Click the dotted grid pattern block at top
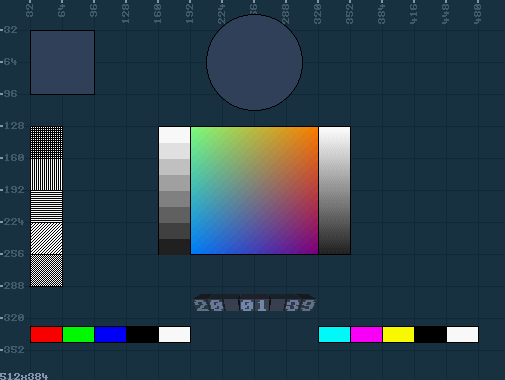This screenshot has height=380, width=505. (x=46, y=142)
